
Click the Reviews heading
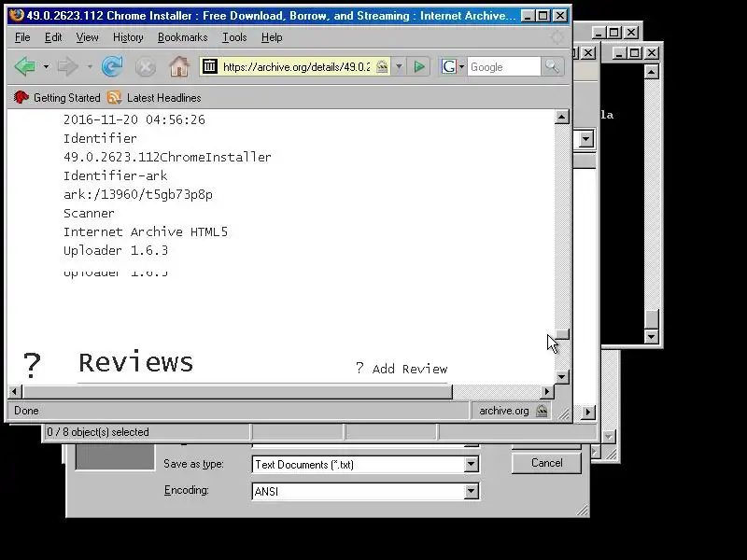(x=135, y=363)
